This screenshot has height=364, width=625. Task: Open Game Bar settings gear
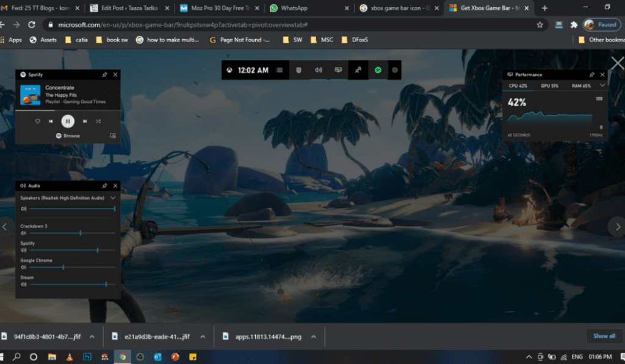(395, 70)
